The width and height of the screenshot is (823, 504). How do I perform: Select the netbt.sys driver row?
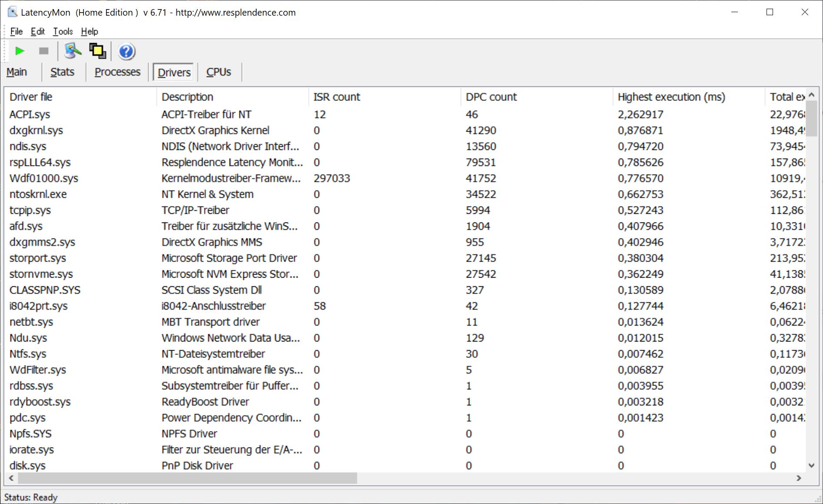pyautogui.click(x=405, y=322)
